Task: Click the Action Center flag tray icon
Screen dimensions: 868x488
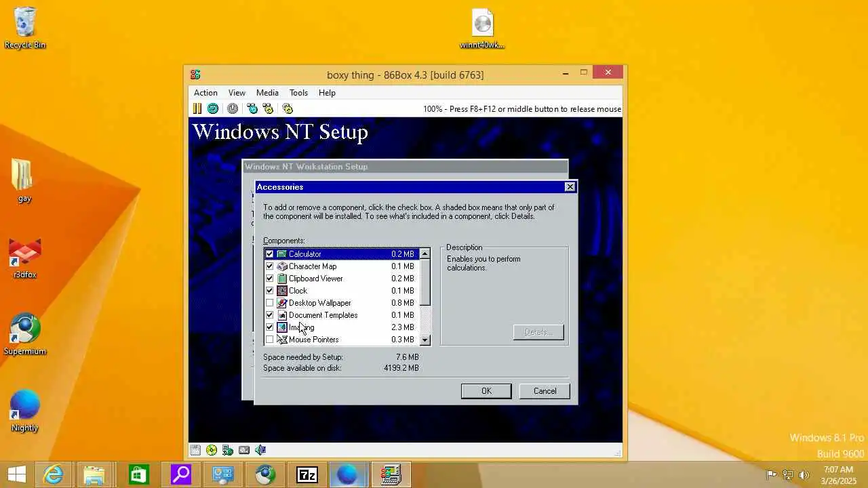Action: (771, 475)
